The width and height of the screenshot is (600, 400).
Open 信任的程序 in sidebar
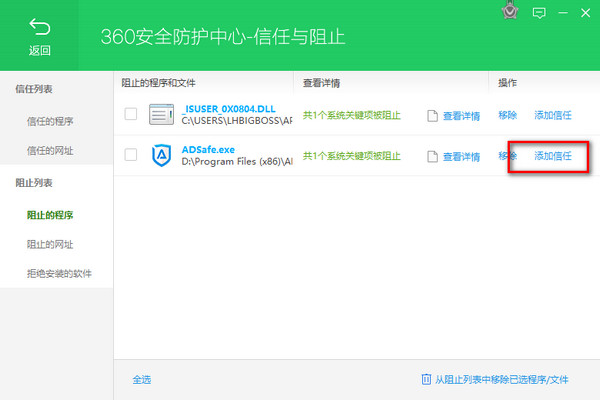[x=50, y=121]
